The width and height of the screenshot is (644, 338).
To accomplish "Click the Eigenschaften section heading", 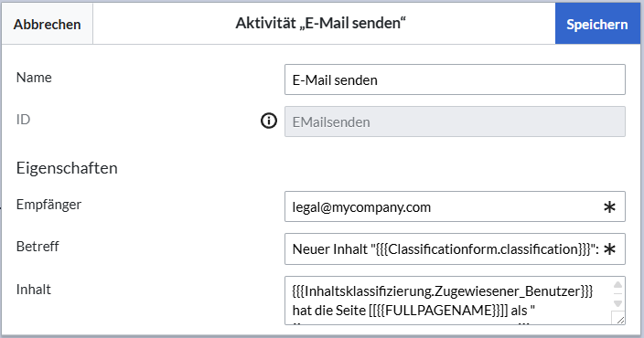I will pos(67,168).
